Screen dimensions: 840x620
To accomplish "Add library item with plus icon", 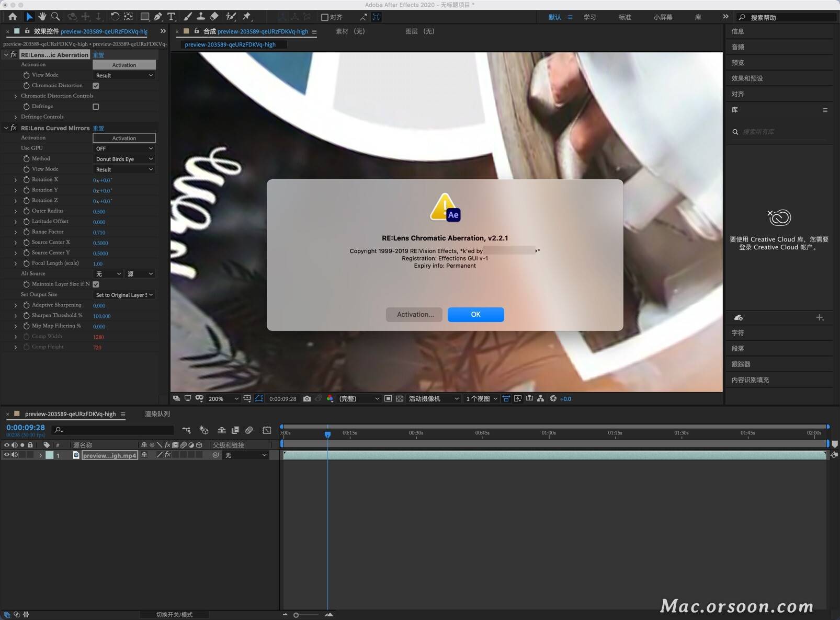I will 820,318.
